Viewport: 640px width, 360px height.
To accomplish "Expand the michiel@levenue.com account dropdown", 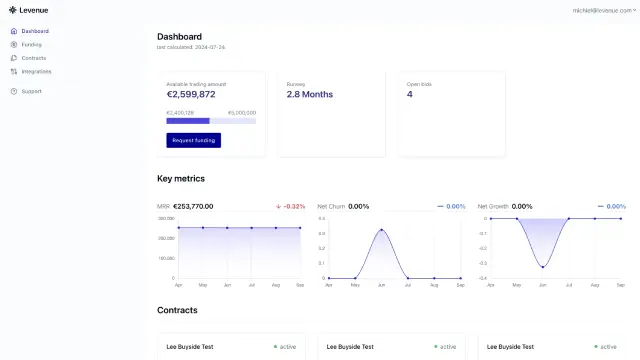I will click(604, 10).
